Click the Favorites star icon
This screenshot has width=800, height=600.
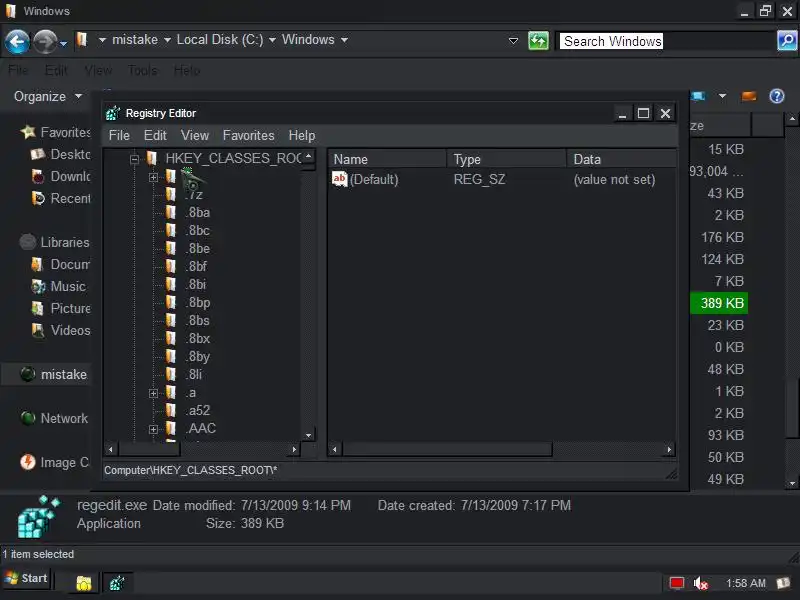coord(28,132)
